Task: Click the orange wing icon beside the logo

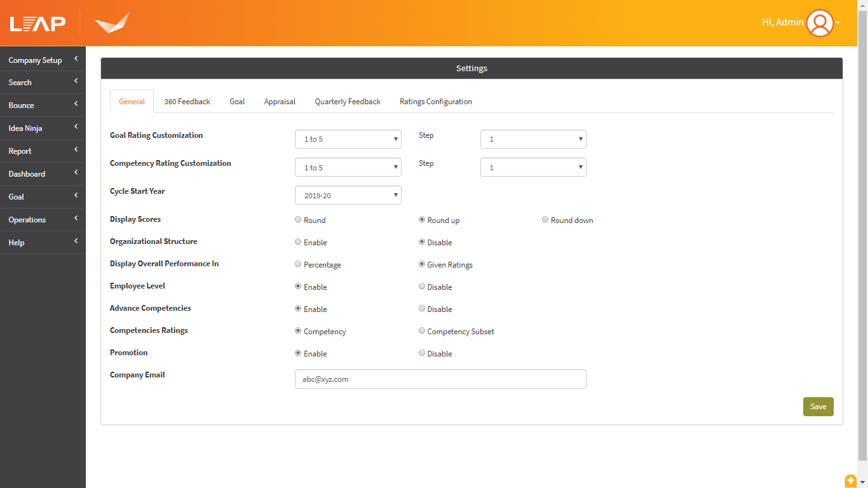Action: 111,22
